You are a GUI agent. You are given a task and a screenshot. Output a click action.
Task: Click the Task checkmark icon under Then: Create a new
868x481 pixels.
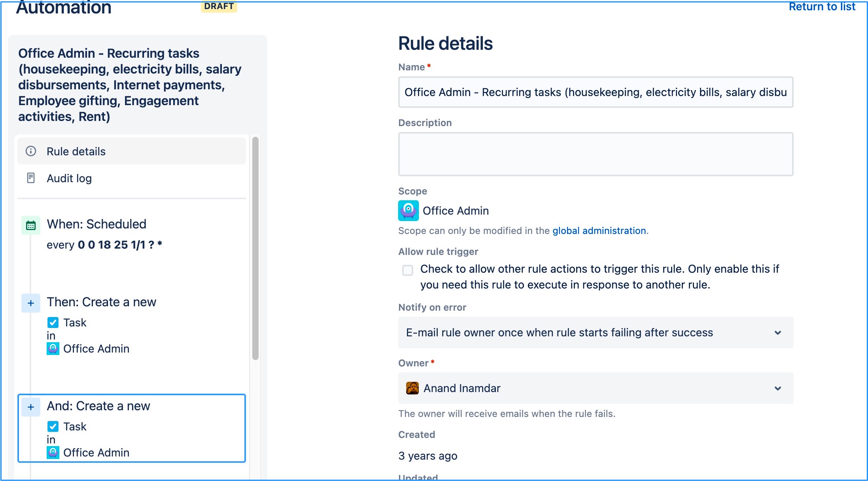tap(53, 323)
